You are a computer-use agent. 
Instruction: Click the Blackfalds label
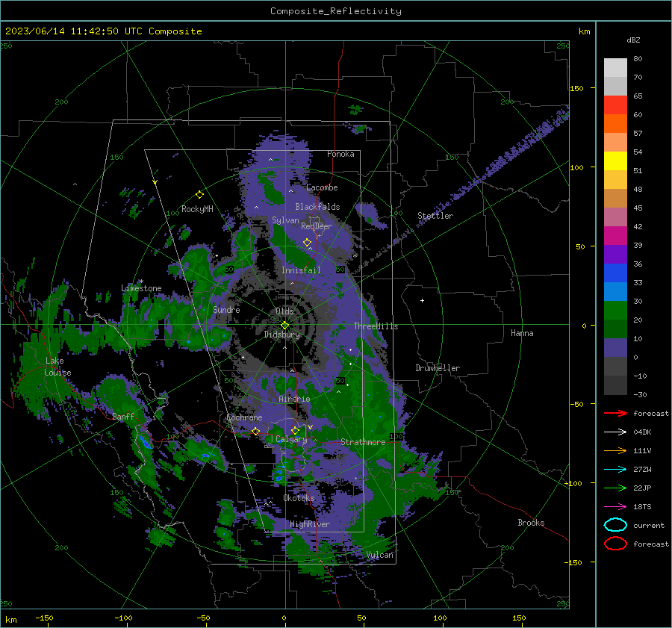tap(317, 207)
